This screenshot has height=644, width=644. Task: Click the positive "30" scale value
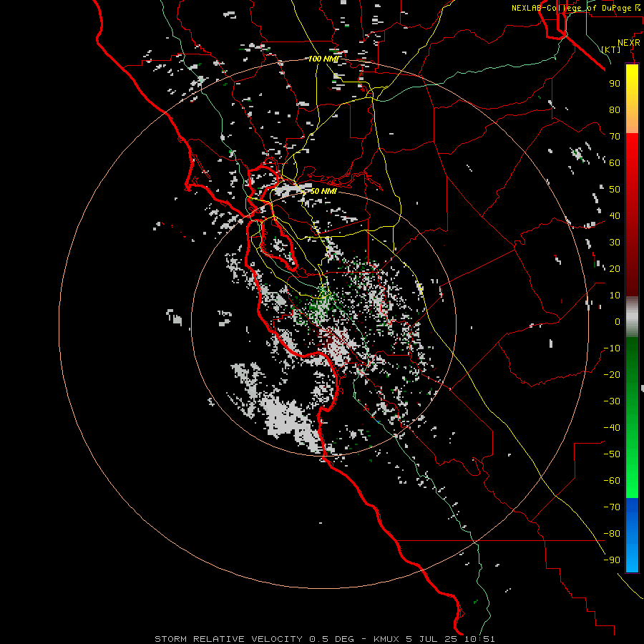tap(615, 243)
